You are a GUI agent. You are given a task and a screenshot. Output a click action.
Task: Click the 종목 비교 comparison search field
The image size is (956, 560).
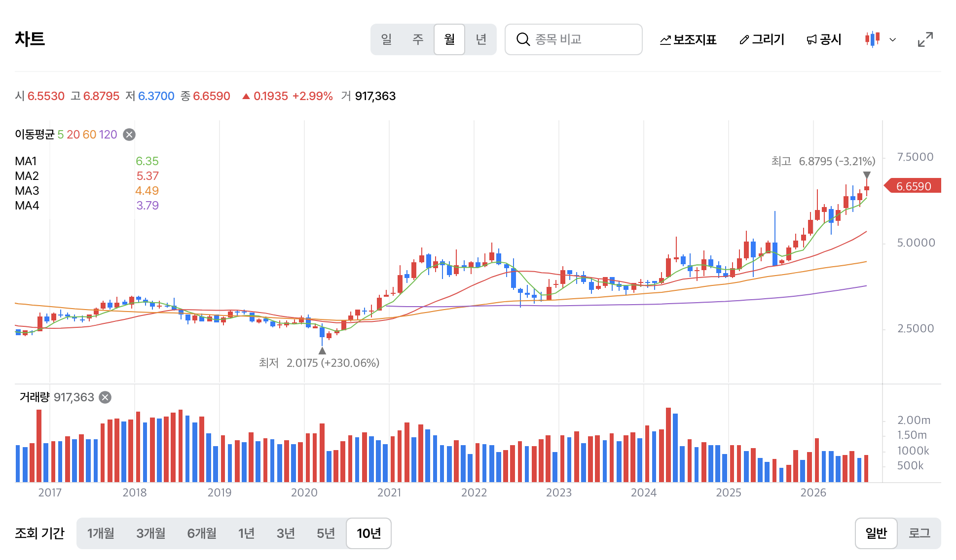click(574, 39)
